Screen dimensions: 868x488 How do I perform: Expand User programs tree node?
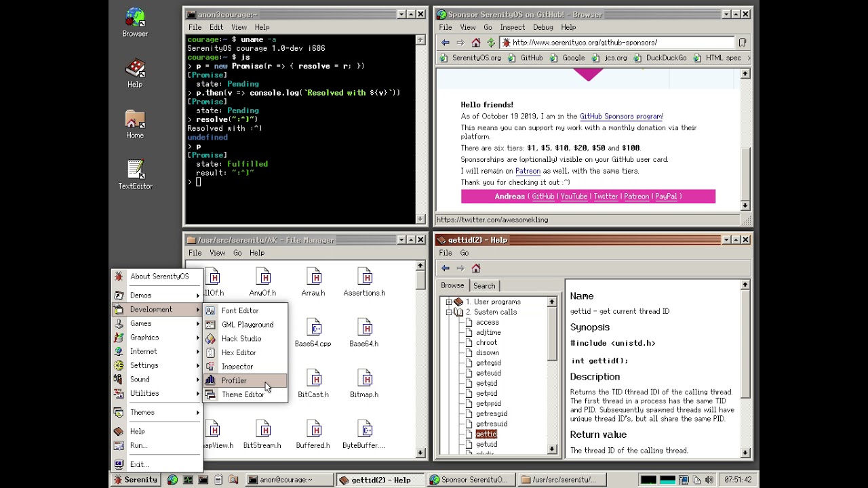point(448,302)
